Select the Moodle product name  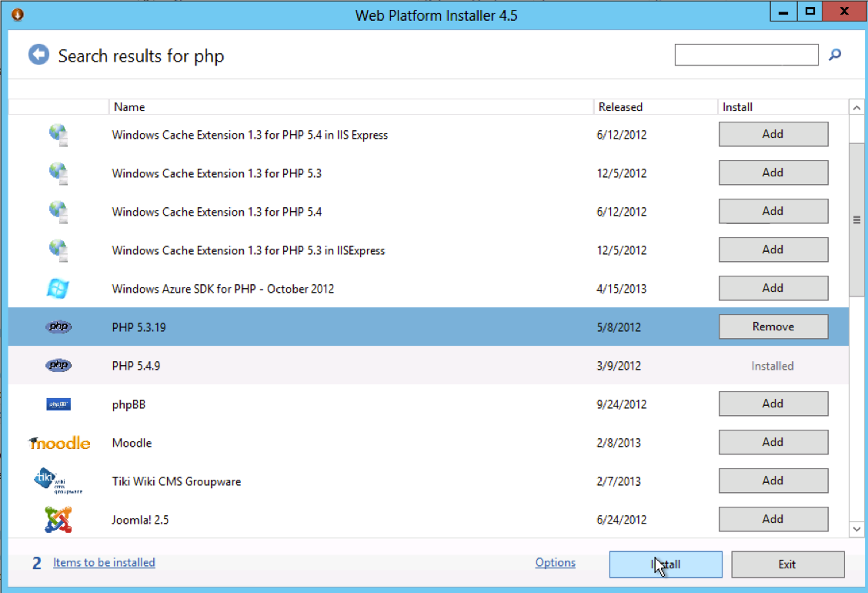coord(132,443)
